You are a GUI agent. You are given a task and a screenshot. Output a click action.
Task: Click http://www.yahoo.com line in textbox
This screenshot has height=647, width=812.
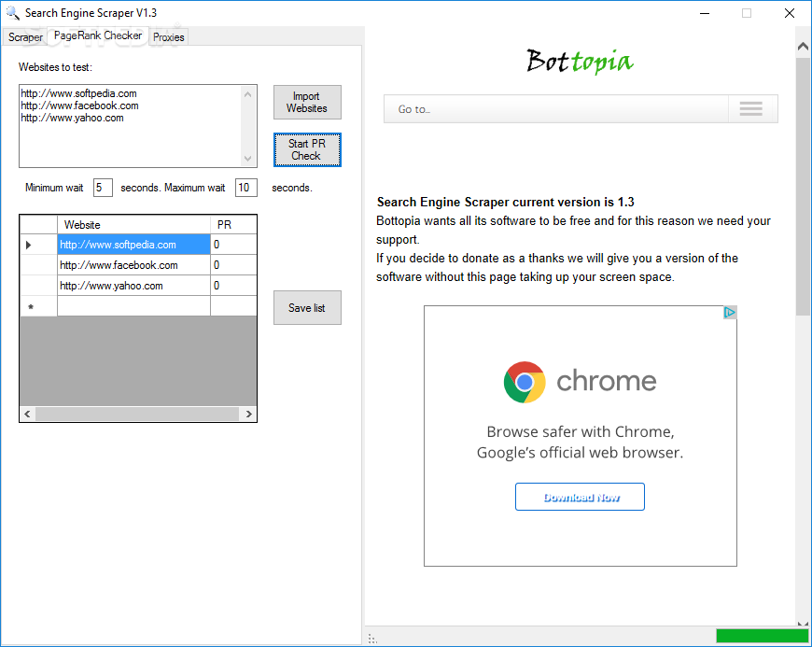click(73, 119)
